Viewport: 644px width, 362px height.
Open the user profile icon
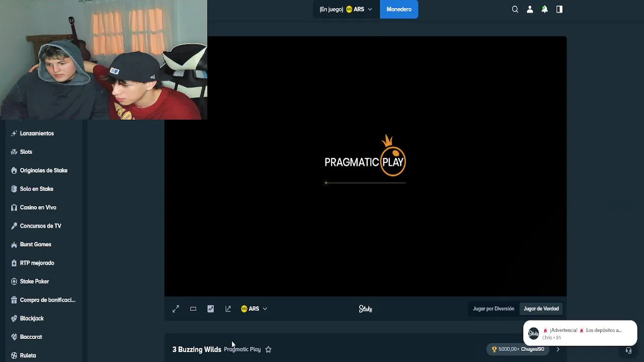click(530, 9)
